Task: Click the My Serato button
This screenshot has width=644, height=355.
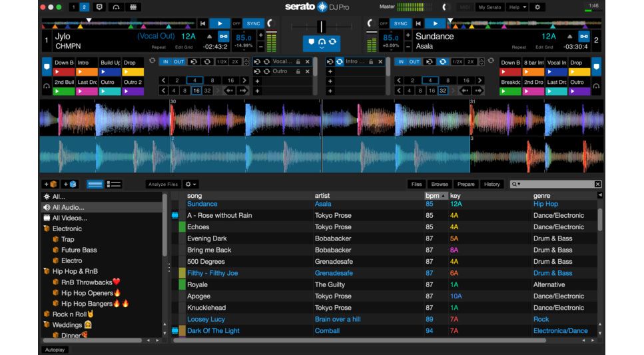Action: click(x=489, y=7)
